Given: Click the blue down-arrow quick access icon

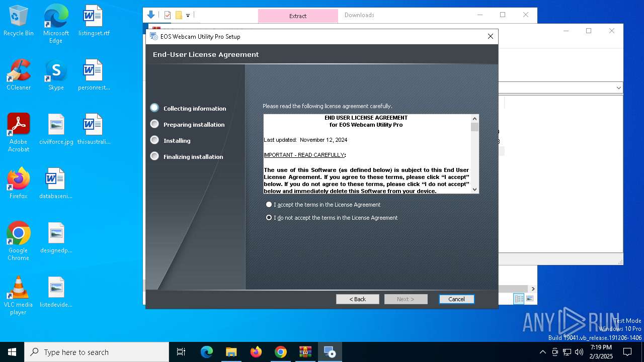Looking at the screenshot, I should tap(150, 15).
